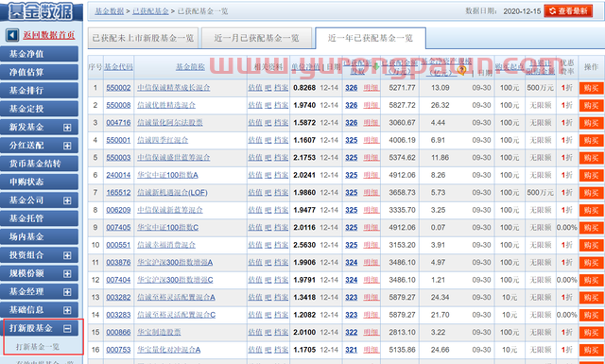Expand the 基础信息 plus icon
This screenshot has height=364, width=605.
(x=67, y=310)
